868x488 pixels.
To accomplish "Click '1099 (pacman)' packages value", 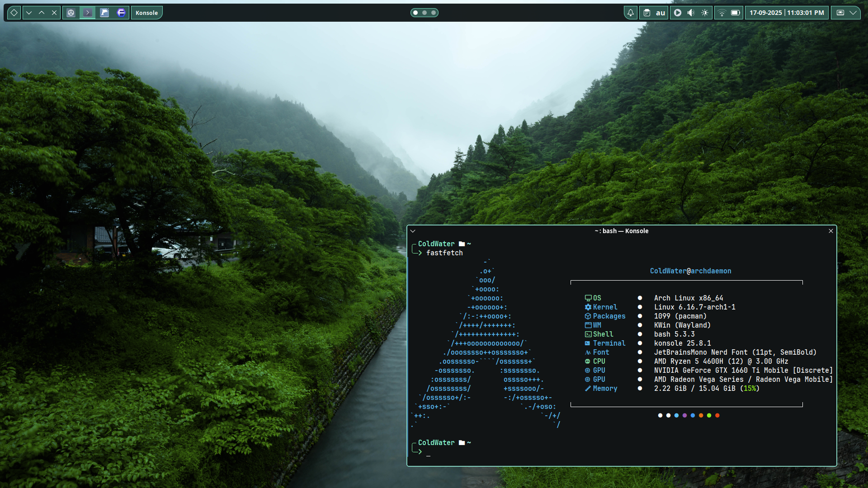I will 680,316.
